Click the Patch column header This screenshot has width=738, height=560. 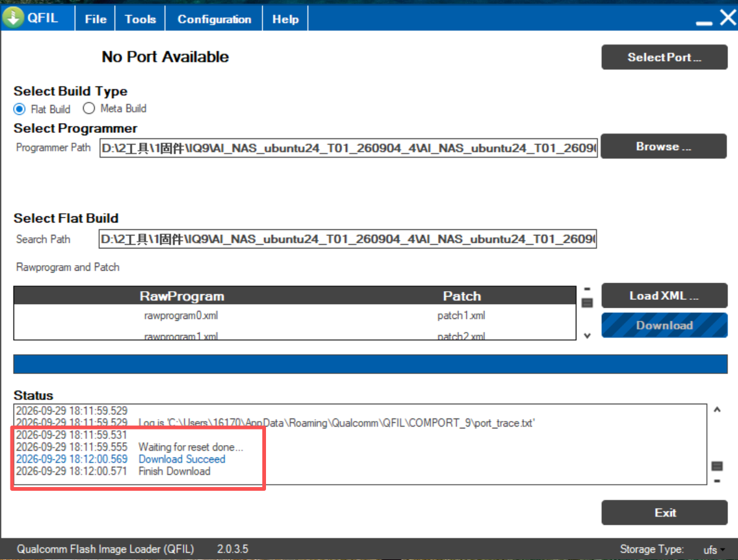click(x=461, y=295)
